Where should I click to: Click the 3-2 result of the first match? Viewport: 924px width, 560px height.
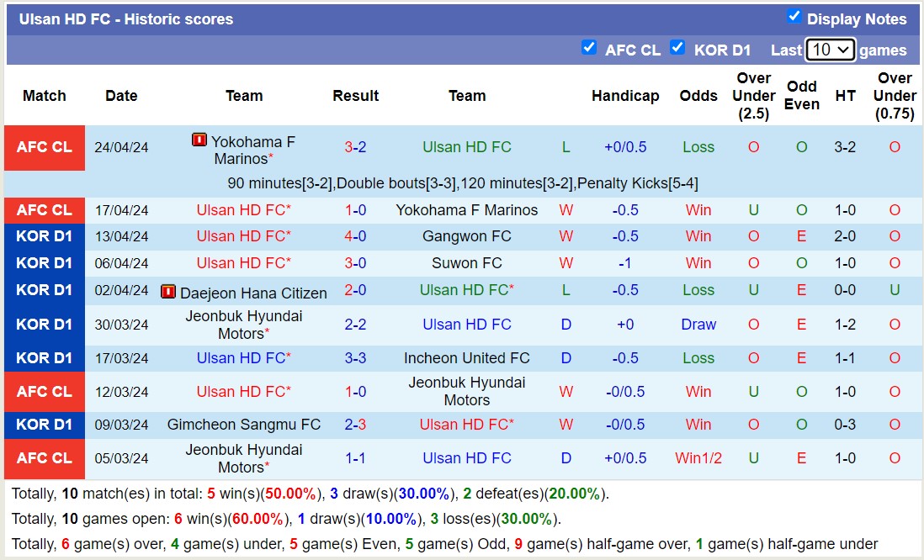click(x=355, y=146)
